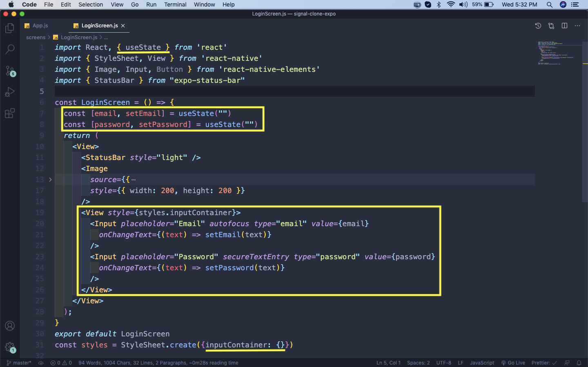The image size is (588, 367).
Task: Click the Wed 5:32 PM clock
Action: pyautogui.click(x=519, y=4)
